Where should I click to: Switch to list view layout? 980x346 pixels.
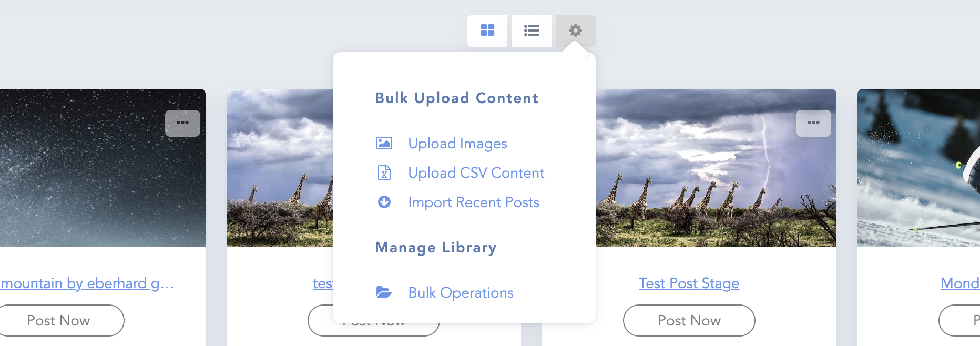pyautogui.click(x=531, y=30)
